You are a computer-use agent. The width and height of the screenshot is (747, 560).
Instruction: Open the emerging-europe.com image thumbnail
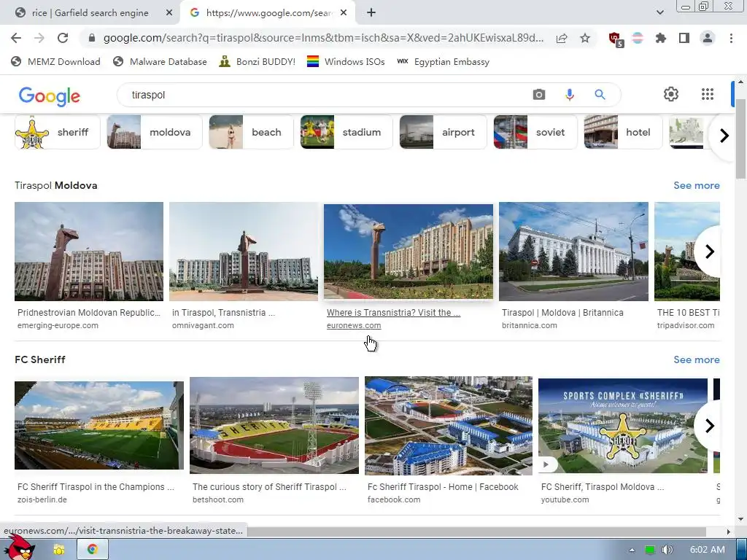tap(89, 252)
